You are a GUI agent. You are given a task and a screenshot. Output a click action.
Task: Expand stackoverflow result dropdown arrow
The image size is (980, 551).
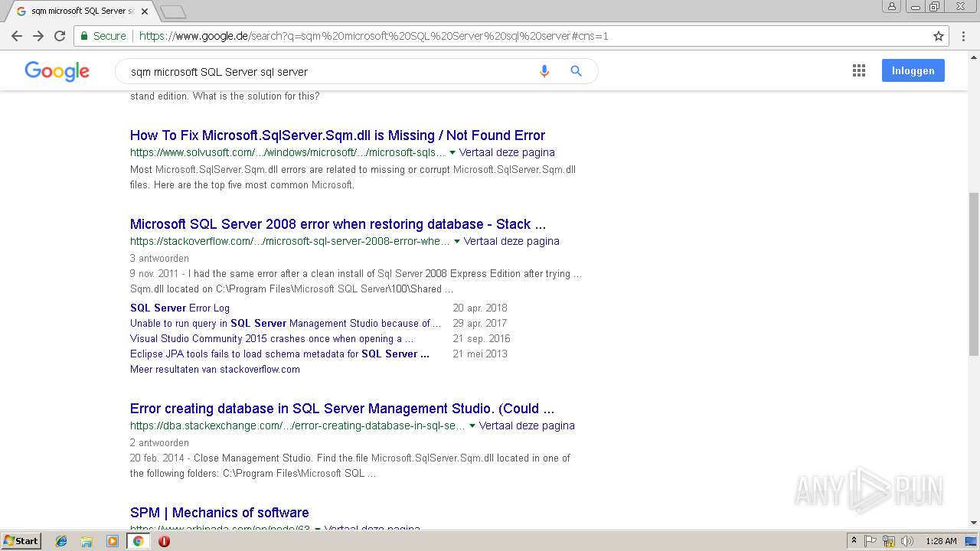pos(457,242)
